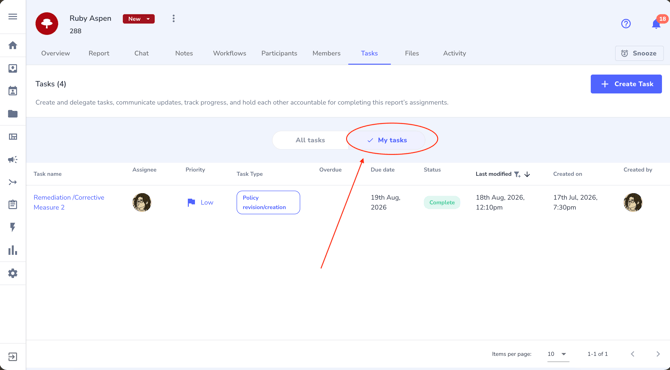
Task: Go to the previous page arrow
Action: (x=633, y=354)
